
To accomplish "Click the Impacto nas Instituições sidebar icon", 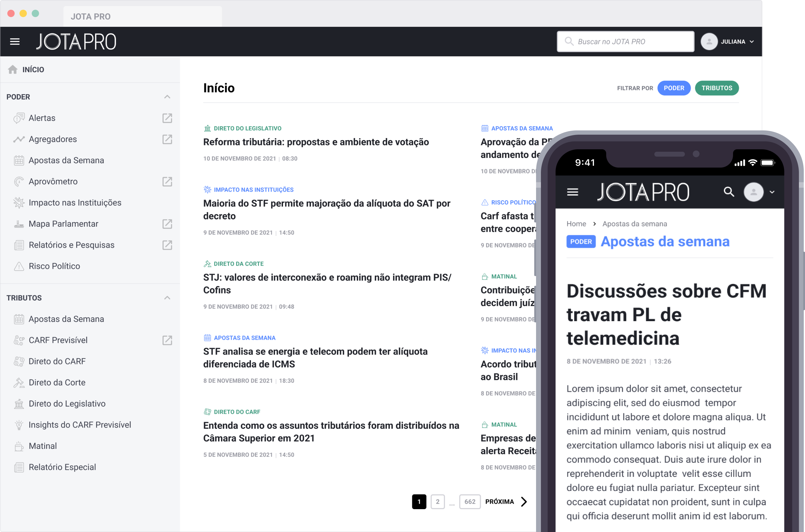I will (x=19, y=202).
